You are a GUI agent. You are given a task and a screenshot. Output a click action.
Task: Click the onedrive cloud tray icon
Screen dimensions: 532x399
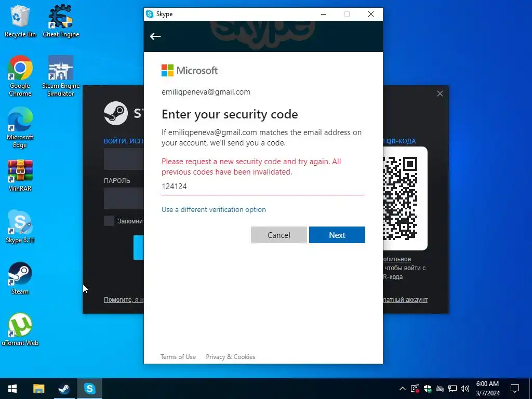[440, 389]
